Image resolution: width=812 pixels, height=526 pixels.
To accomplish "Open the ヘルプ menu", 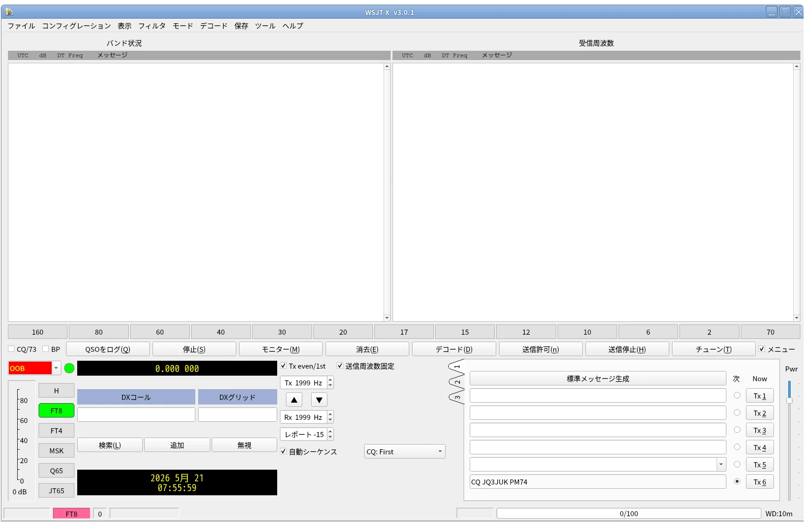I will click(293, 26).
